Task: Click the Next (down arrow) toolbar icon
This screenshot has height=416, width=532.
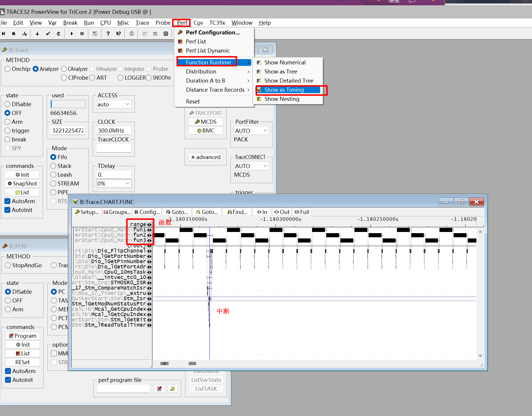Action: click(x=37, y=34)
